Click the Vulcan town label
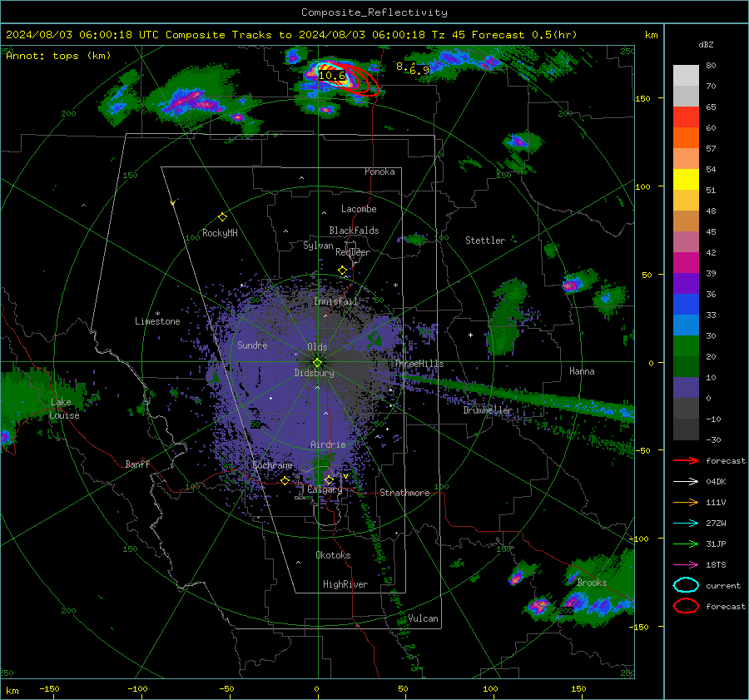This screenshot has width=749, height=700. (x=423, y=618)
